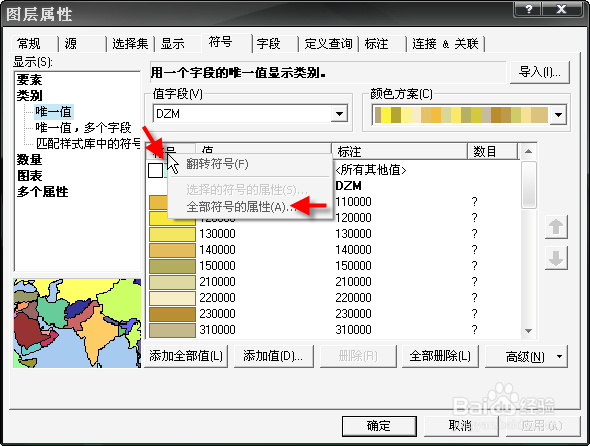Open the DZM value field dropdown
Image resolution: width=590 pixels, height=446 pixels.
pos(339,114)
